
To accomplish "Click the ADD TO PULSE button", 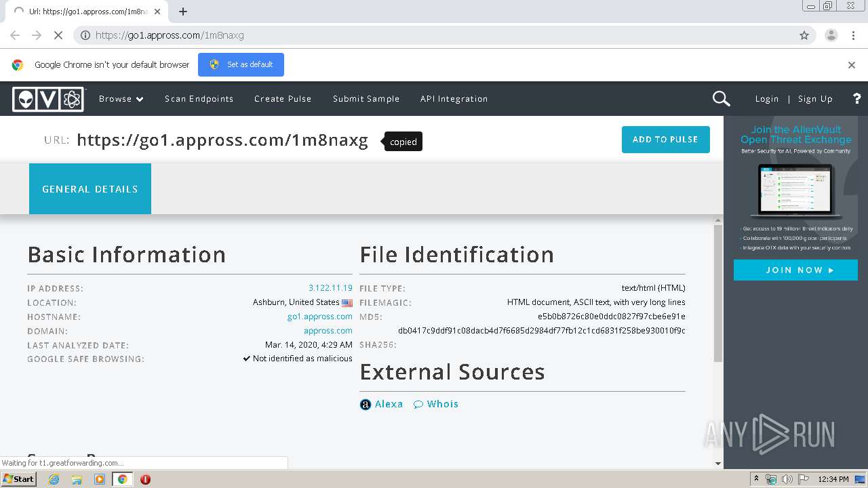I will click(x=665, y=140).
